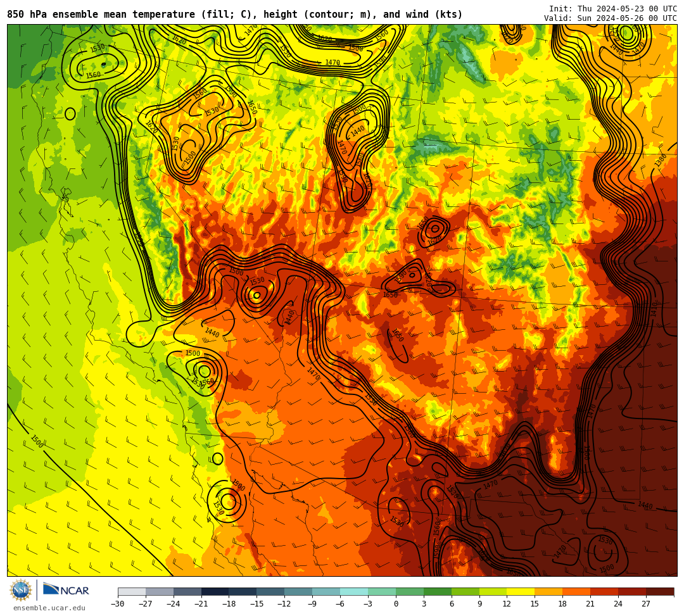Click the −21 colorbar tick label

[201, 604]
